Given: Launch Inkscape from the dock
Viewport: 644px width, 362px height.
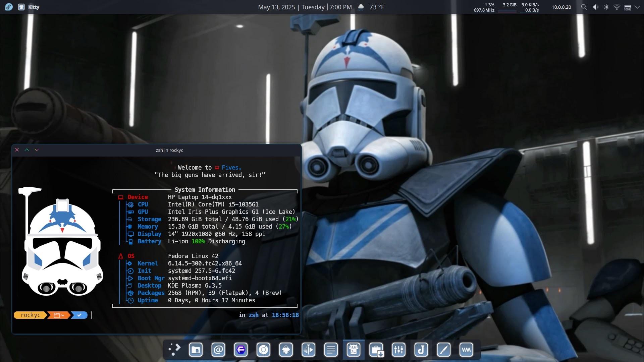Looking at the screenshot, I should (x=286, y=350).
